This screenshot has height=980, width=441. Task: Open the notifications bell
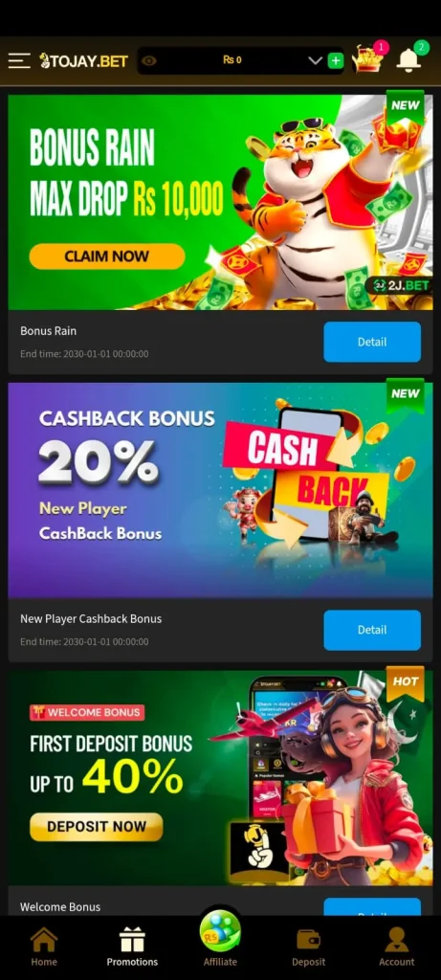(408, 60)
